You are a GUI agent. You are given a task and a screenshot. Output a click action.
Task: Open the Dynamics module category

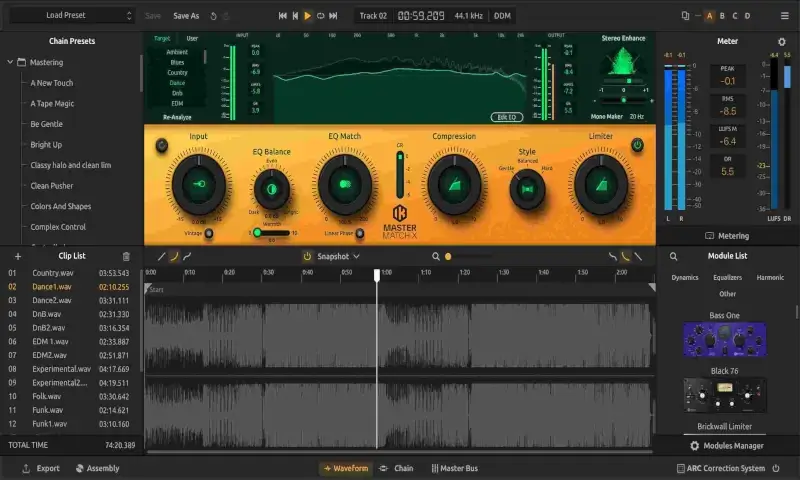[x=685, y=277]
